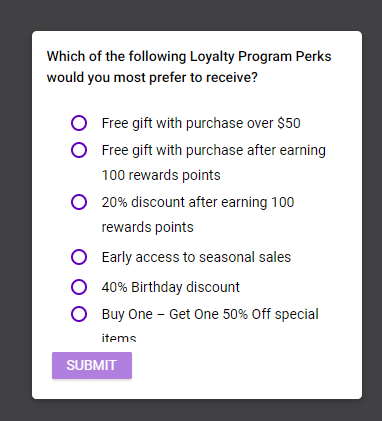Click the SUBMIT button
The width and height of the screenshot is (382, 421).
92,365
